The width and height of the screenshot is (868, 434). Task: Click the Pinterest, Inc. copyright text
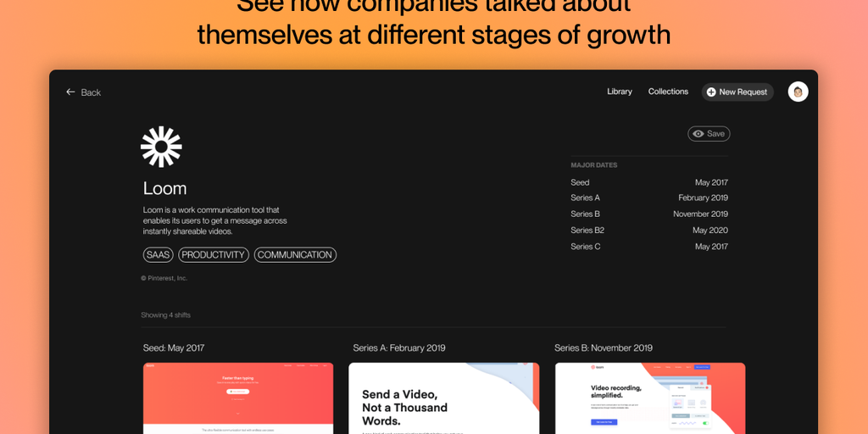tap(164, 278)
